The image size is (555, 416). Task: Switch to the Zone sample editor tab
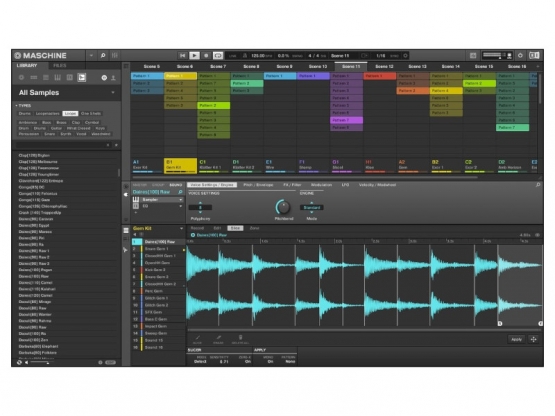[254, 228]
